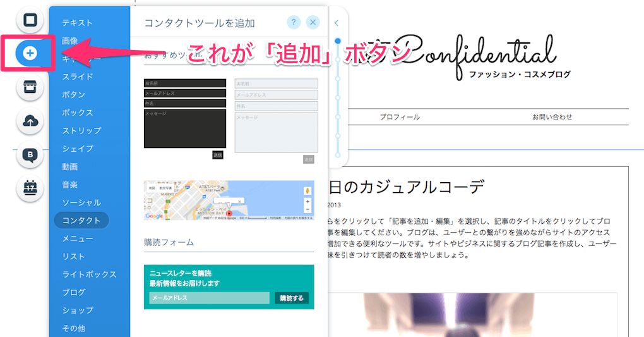Click the map zoom in plus button
The height and width of the screenshot is (337, 644).
pos(307,202)
